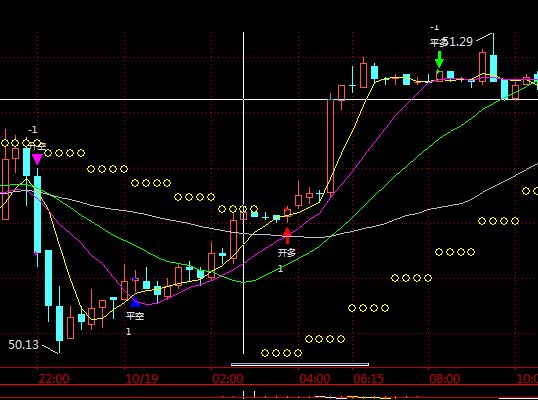Select the 51.29 high price label
The width and height of the screenshot is (538, 400).
click(458, 42)
